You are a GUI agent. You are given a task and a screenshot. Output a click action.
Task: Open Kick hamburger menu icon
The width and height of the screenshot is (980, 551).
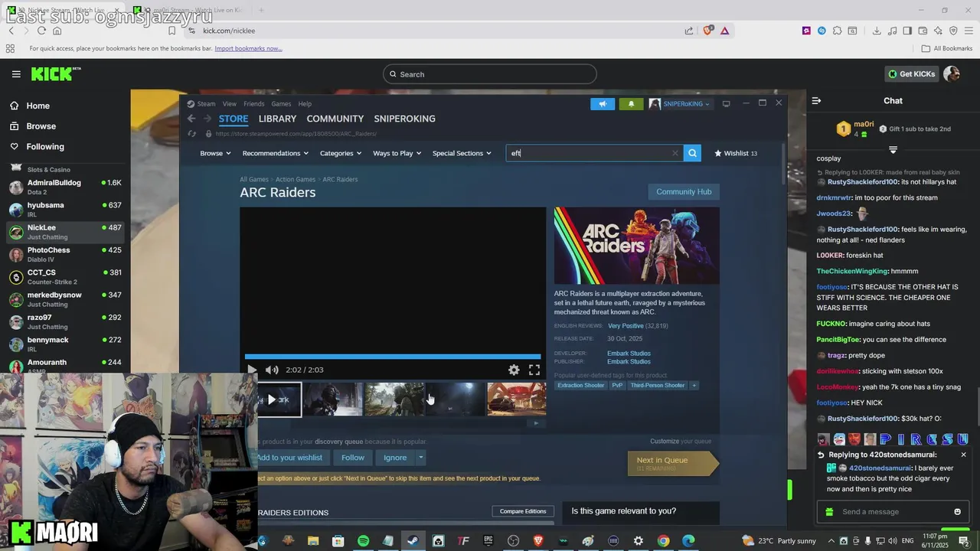point(16,74)
